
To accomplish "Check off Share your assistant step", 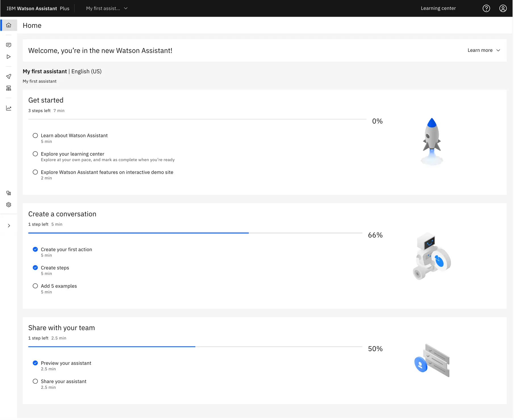I will (x=35, y=381).
